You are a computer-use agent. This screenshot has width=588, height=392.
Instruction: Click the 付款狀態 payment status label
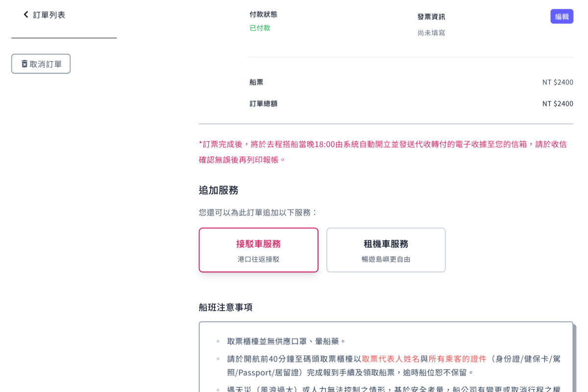click(x=263, y=14)
